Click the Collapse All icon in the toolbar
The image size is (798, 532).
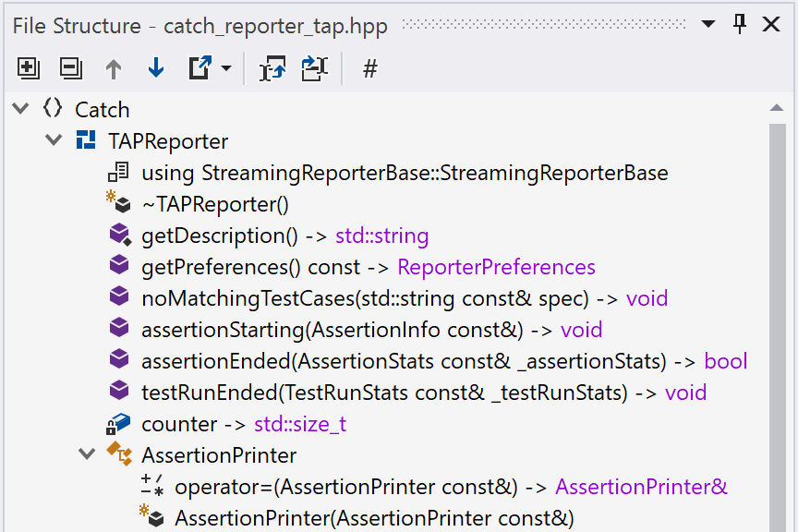pyautogui.click(x=70, y=68)
